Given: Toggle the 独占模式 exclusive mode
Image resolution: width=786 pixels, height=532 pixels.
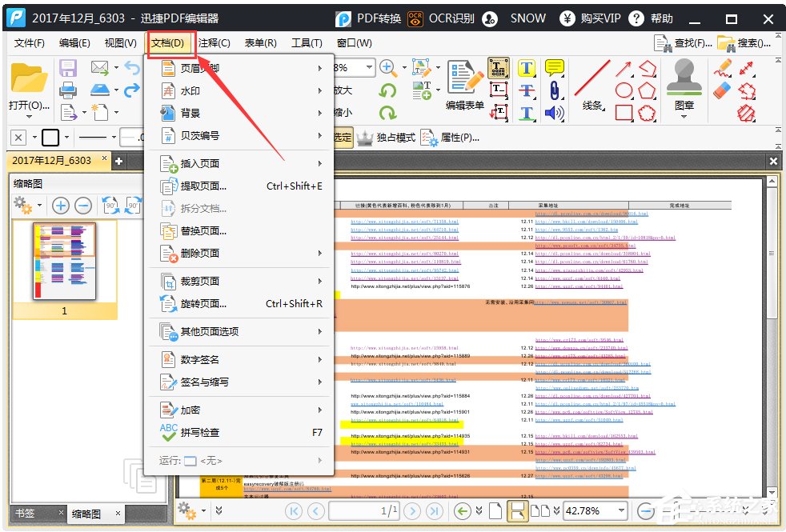Looking at the screenshot, I should [387, 138].
